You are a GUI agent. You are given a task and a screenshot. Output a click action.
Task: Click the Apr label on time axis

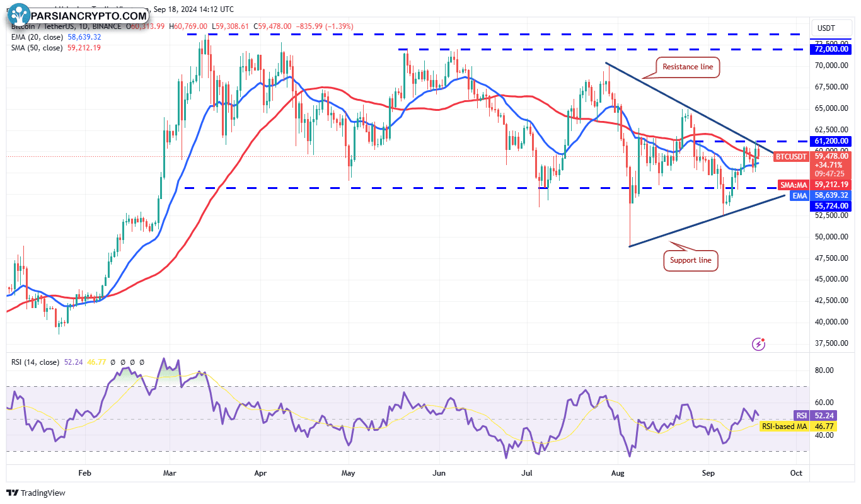coord(259,472)
